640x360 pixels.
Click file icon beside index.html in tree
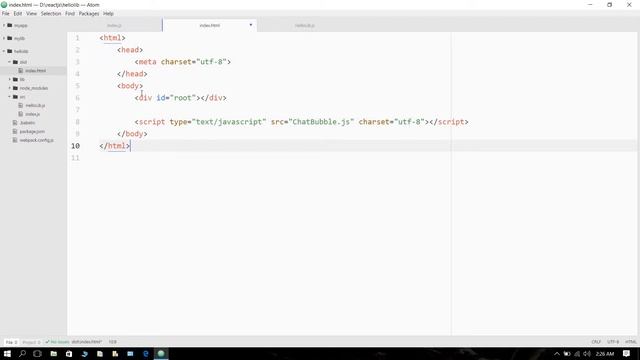pos(21,71)
